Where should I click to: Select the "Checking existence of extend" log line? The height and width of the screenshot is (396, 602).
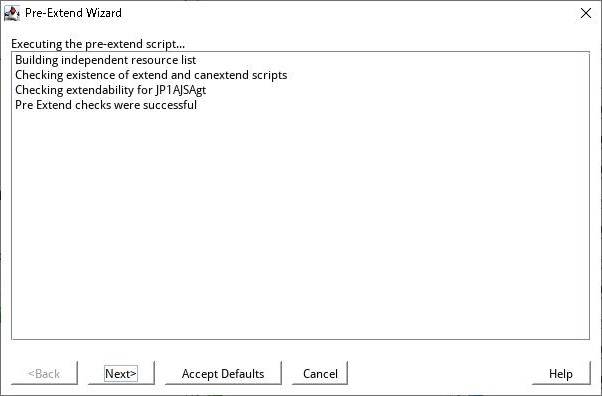[x=151, y=75]
